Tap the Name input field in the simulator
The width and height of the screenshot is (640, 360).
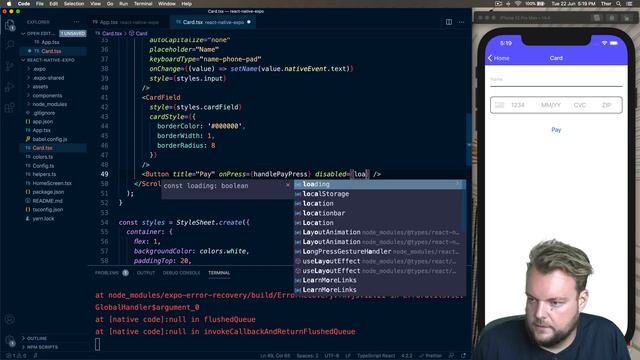point(556,80)
